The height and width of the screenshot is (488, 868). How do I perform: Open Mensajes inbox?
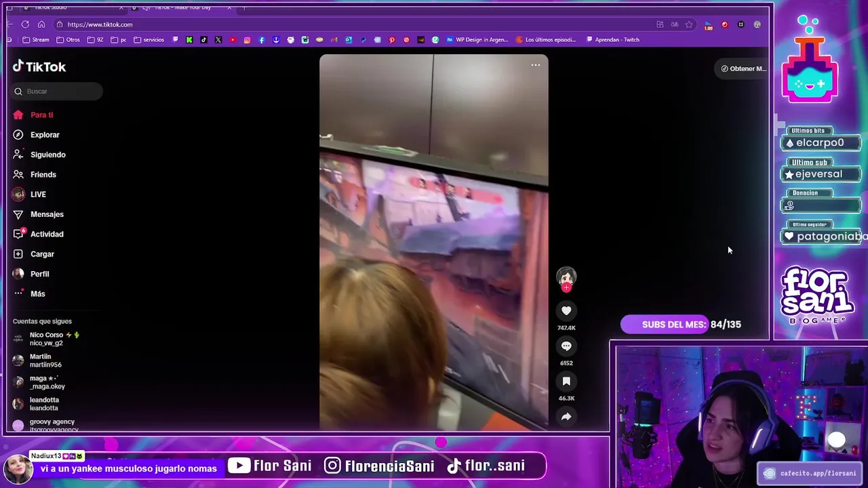click(x=38, y=214)
